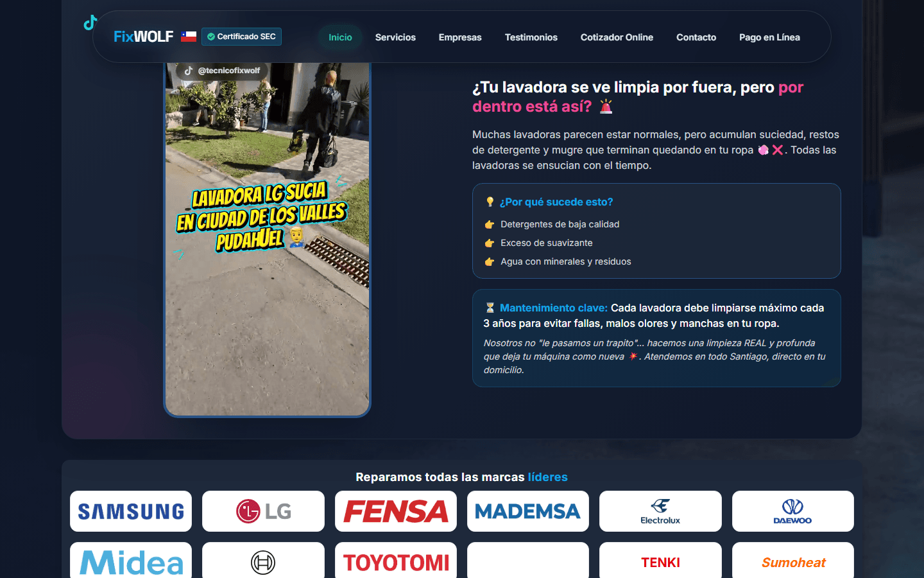The image size is (924, 578).
Task: Click the siren emoji after the headline
Action: [606, 107]
